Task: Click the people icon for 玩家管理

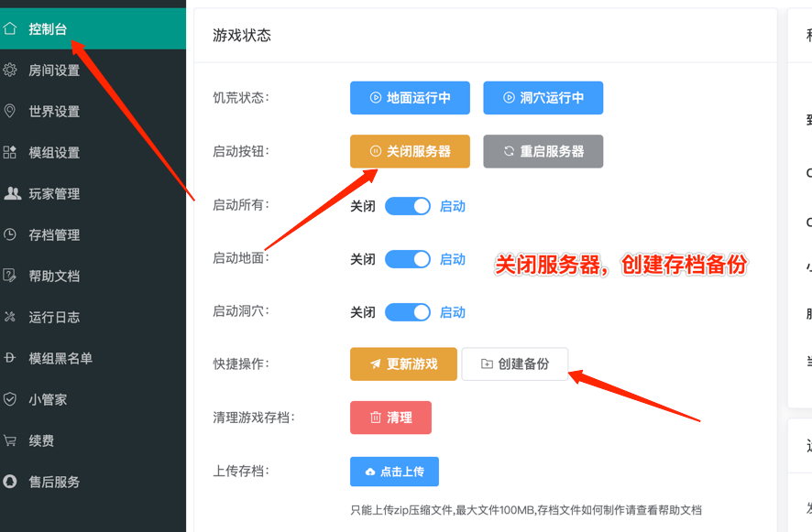Action: (12, 193)
